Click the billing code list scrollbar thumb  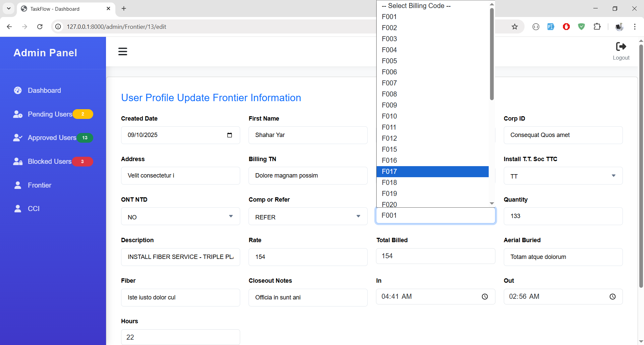pos(492,54)
